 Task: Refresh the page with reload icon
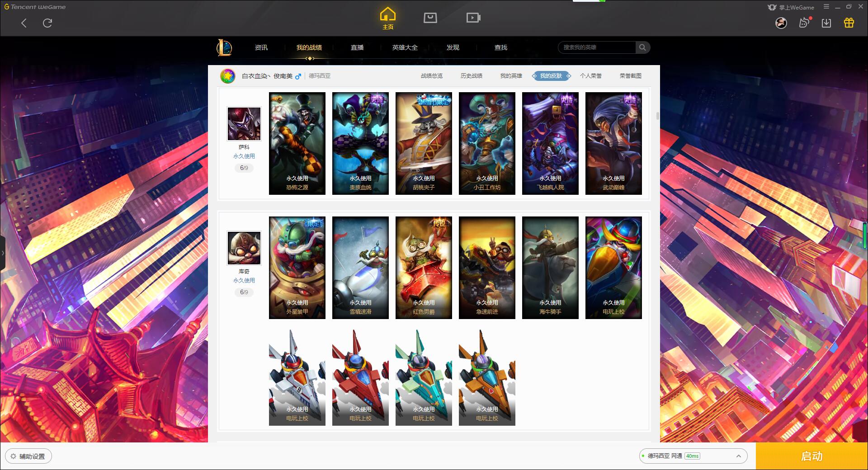pyautogui.click(x=47, y=23)
